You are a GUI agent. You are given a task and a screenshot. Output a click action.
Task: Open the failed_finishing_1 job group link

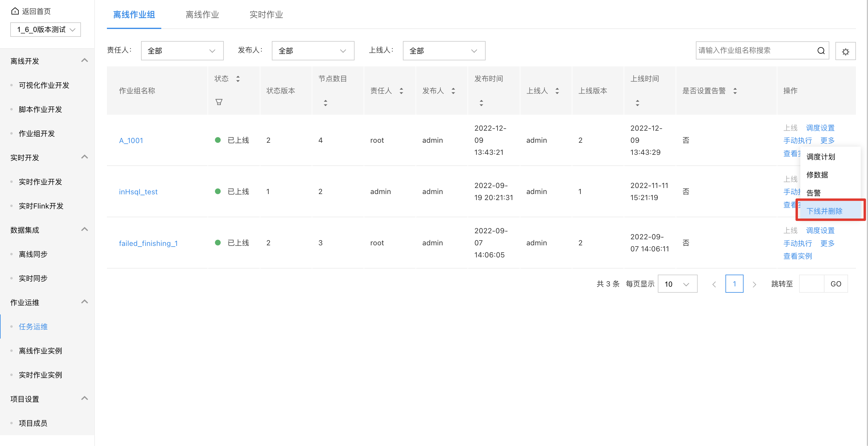pyautogui.click(x=148, y=243)
